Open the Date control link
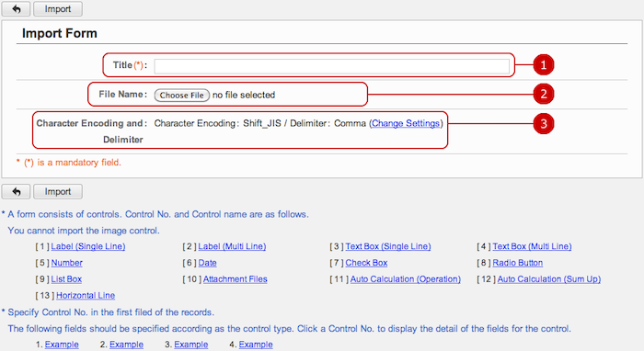 207,263
